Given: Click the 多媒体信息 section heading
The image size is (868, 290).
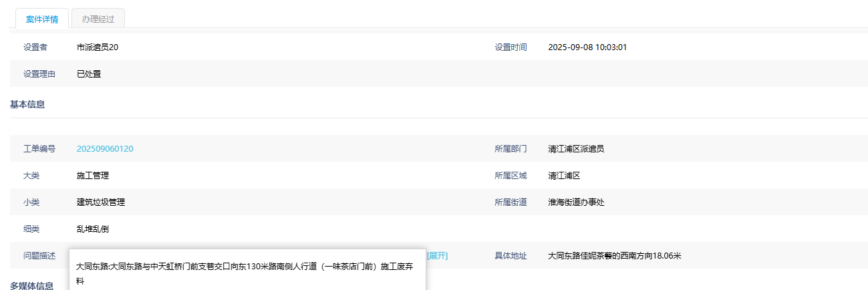Looking at the screenshot, I should (x=31, y=285).
